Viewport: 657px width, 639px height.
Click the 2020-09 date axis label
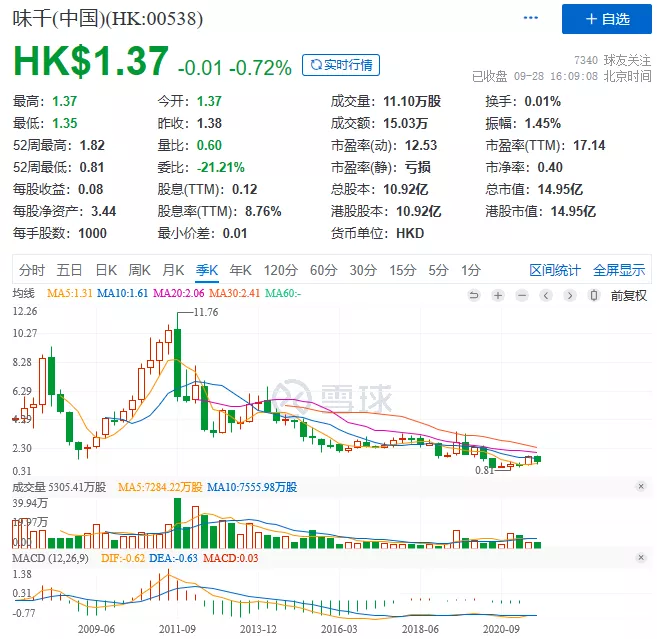point(501,629)
